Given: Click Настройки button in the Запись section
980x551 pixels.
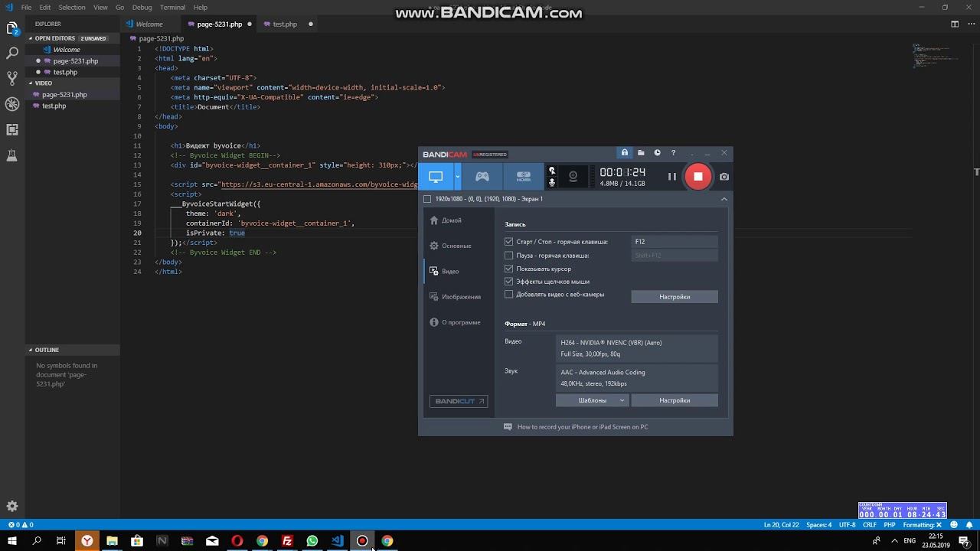Looking at the screenshot, I should [x=675, y=297].
